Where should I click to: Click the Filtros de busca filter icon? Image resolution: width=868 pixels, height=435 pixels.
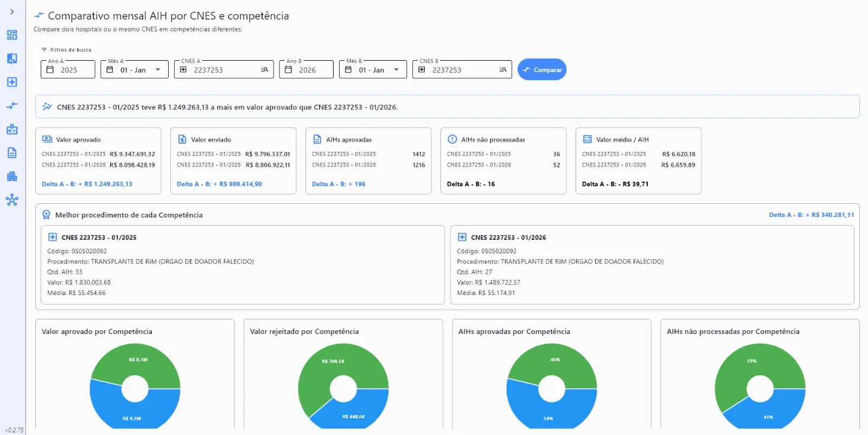[x=44, y=50]
